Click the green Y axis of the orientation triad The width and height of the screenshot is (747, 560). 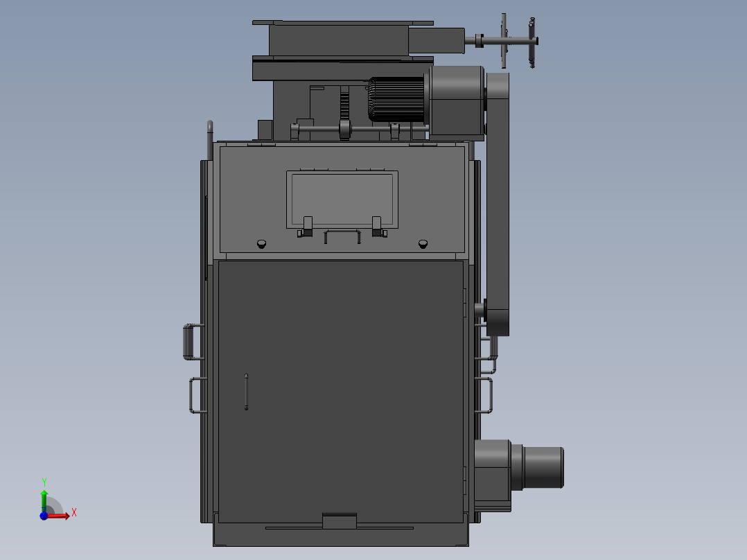pos(44,501)
